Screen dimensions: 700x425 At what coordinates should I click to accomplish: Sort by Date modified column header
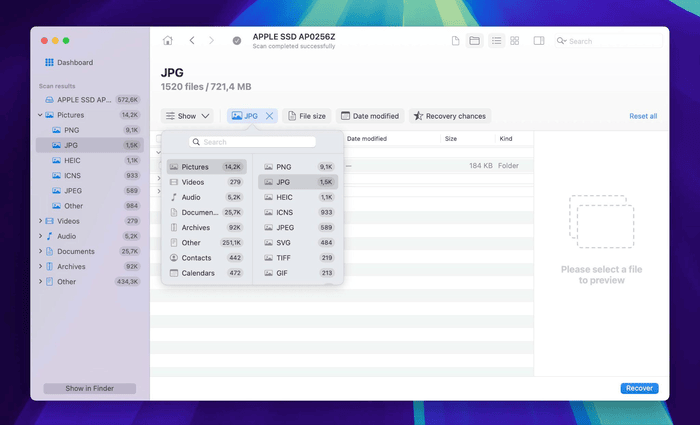(x=367, y=139)
